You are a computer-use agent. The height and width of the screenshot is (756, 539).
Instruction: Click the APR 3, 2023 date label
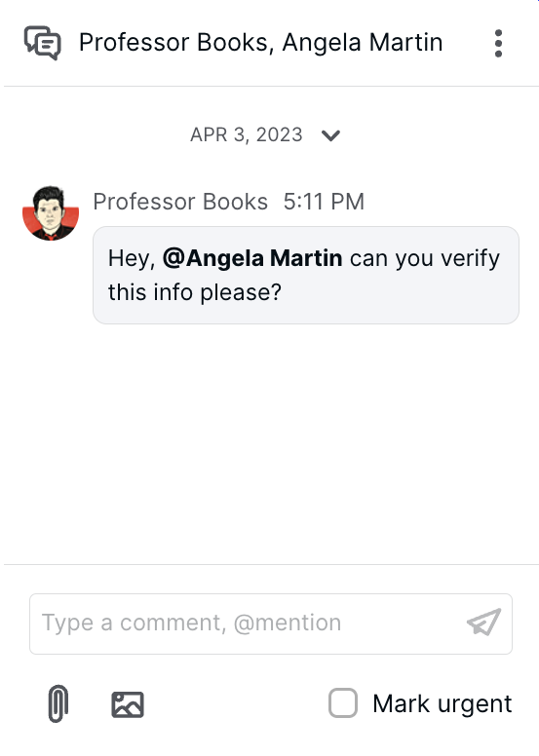[246, 134]
